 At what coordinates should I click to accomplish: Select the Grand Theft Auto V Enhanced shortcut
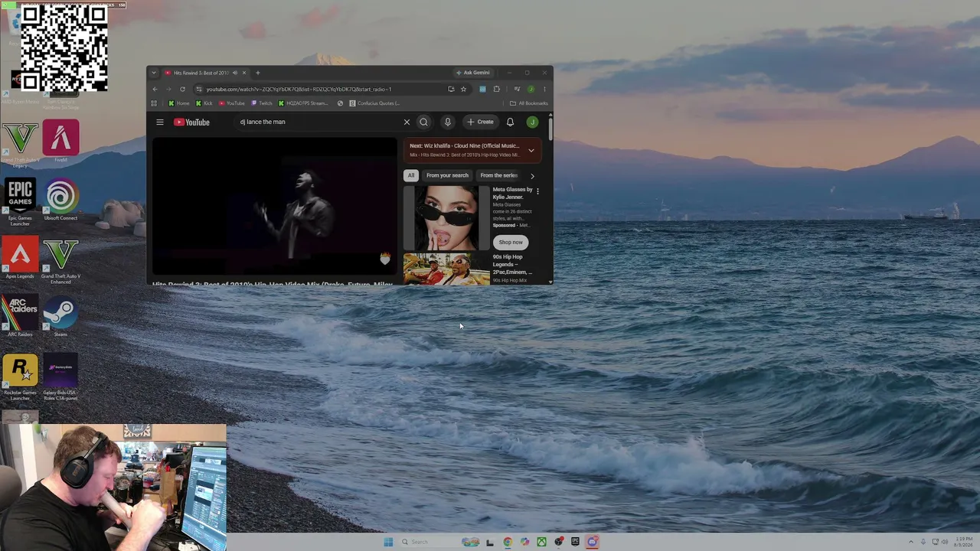coord(60,261)
